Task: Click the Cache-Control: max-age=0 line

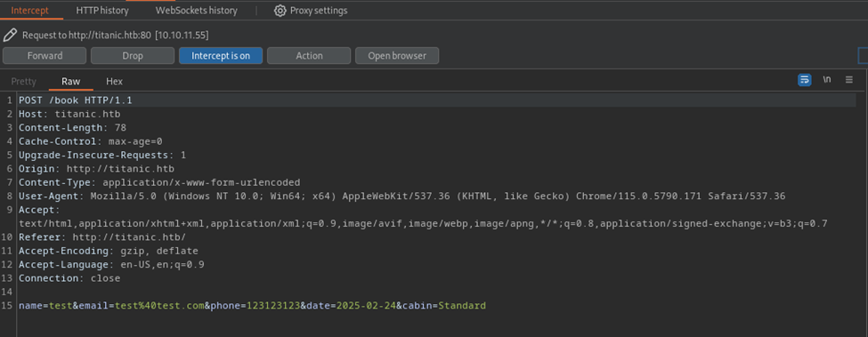Action: (90, 141)
